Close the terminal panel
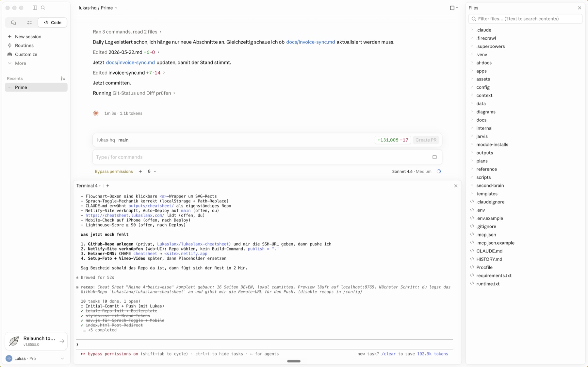588x367 pixels. [x=456, y=186]
